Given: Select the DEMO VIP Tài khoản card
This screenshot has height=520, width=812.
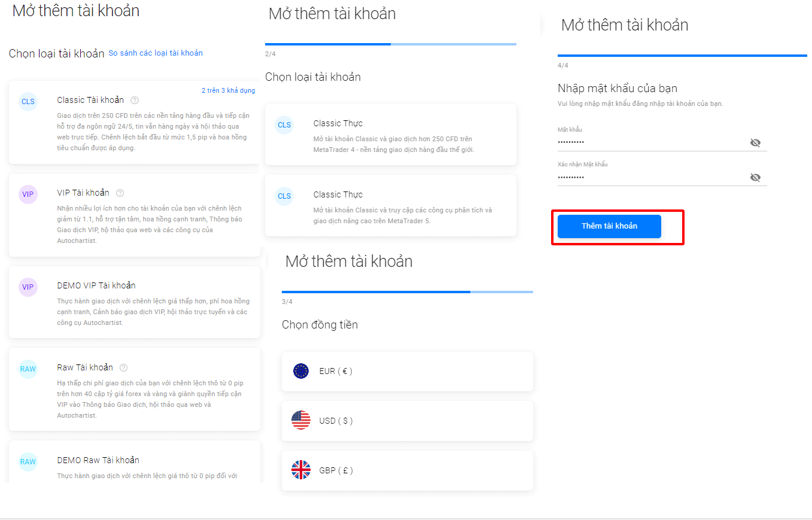Looking at the screenshot, I should [135, 302].
